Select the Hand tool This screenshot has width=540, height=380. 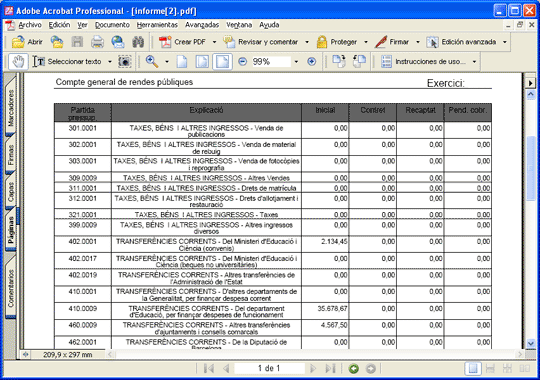pyautogui.click(x=18, y=62)
